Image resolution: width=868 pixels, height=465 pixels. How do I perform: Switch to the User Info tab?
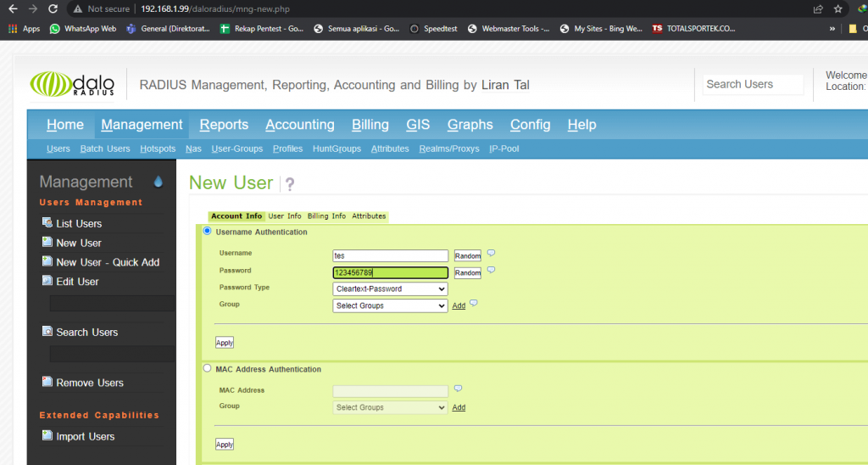285,216
